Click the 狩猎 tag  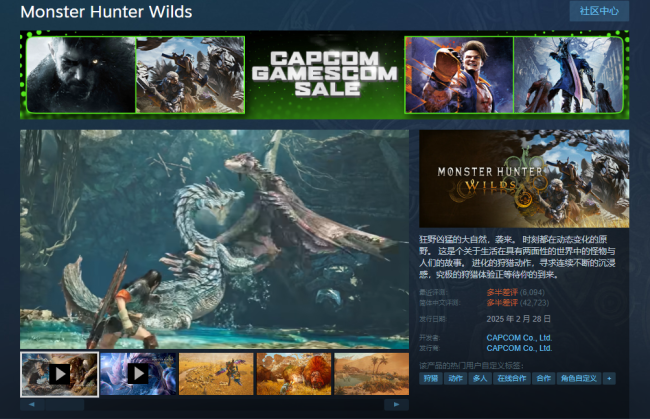pos(431,379)
